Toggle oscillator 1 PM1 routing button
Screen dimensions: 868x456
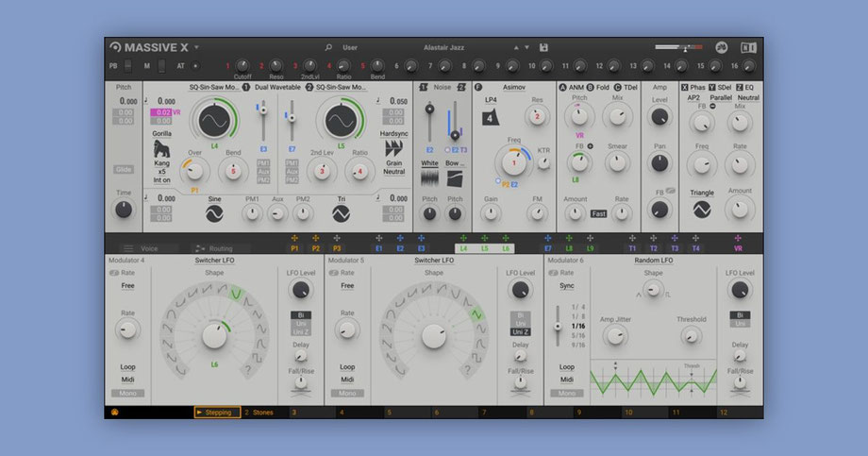(263, 163)
